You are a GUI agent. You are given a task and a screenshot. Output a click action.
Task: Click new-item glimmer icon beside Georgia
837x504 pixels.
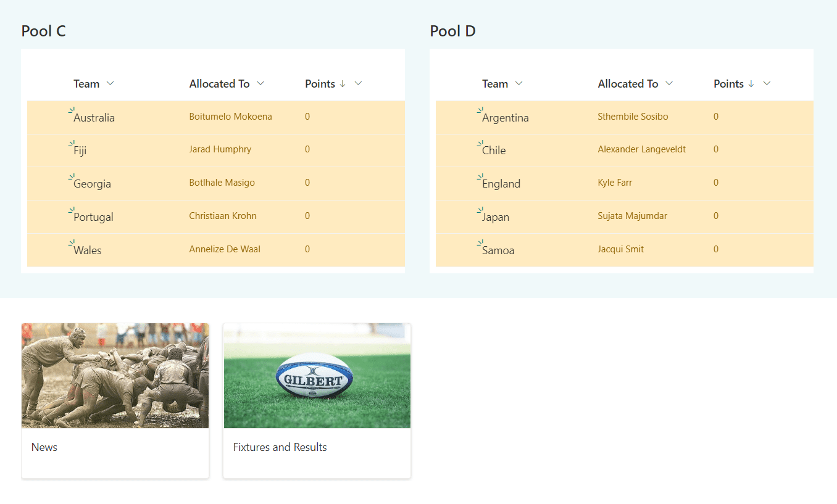click(71, 177)
